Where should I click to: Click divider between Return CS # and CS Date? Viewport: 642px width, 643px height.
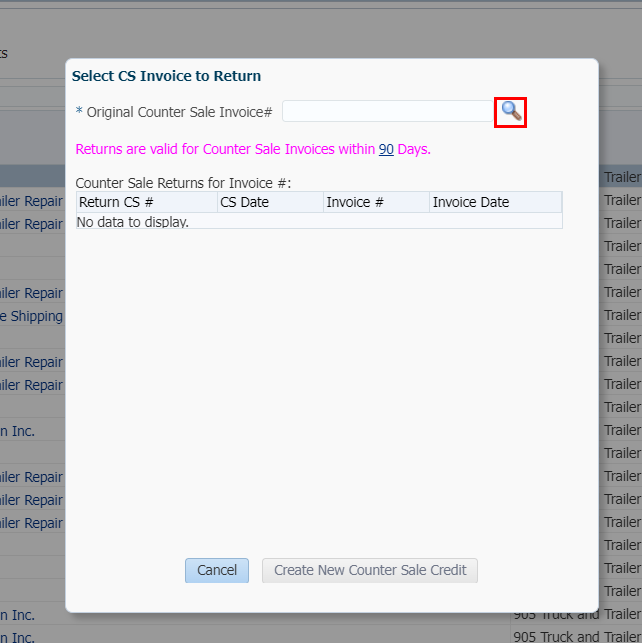click(217, 202)
